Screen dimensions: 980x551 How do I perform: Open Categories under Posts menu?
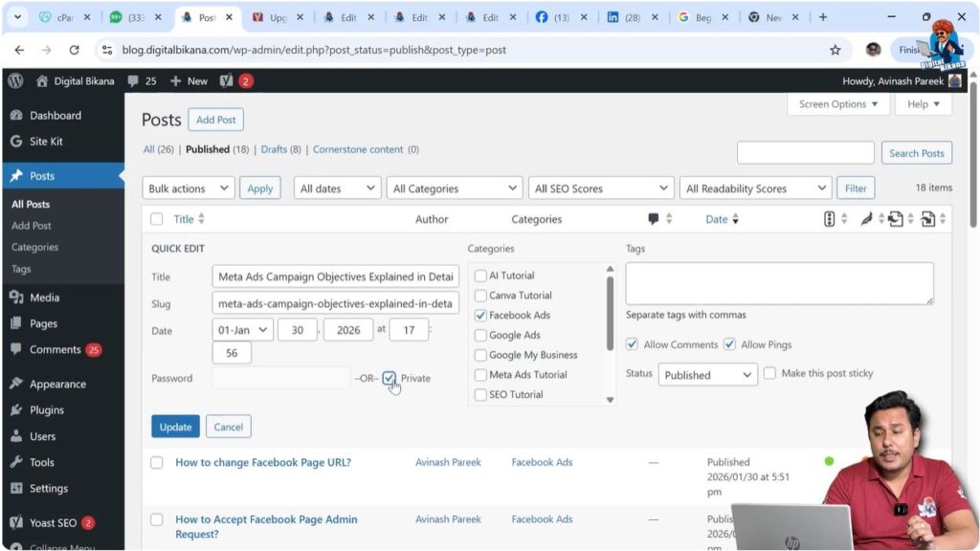pos(34,247)
